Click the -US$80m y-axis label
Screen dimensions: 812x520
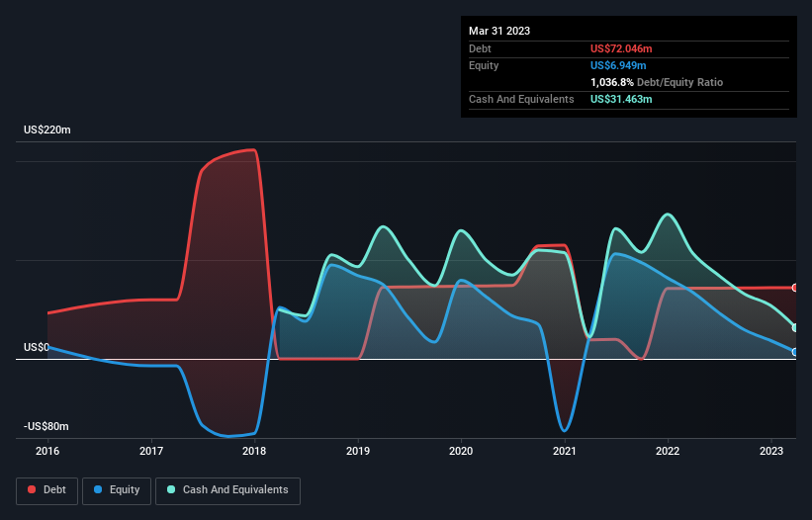pyautogui.click(x=46, y=426)
